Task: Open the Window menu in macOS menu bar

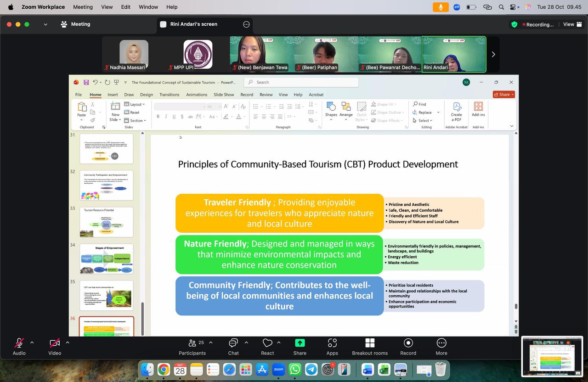Action: pos(148,7)
